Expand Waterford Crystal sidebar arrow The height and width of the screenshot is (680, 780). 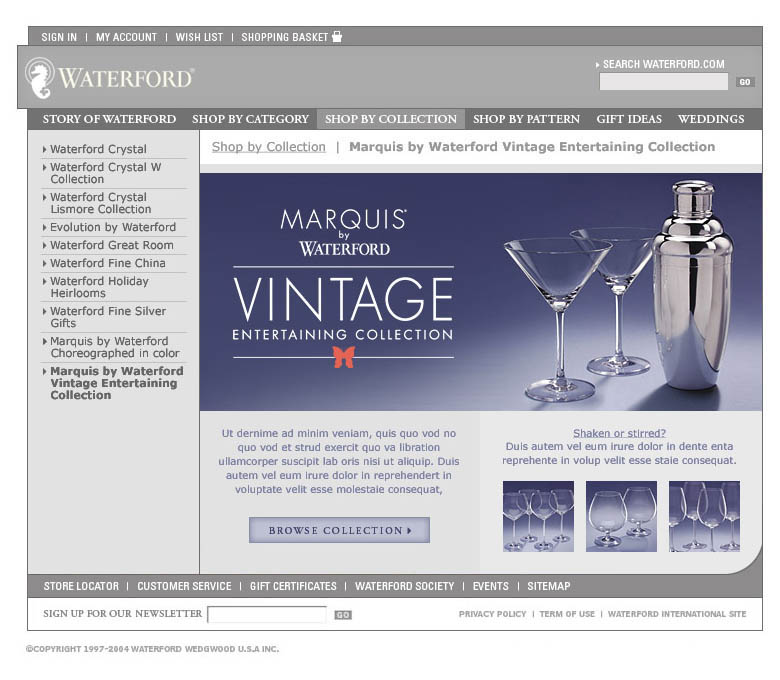pyautogui.click(x=44, y=149)
